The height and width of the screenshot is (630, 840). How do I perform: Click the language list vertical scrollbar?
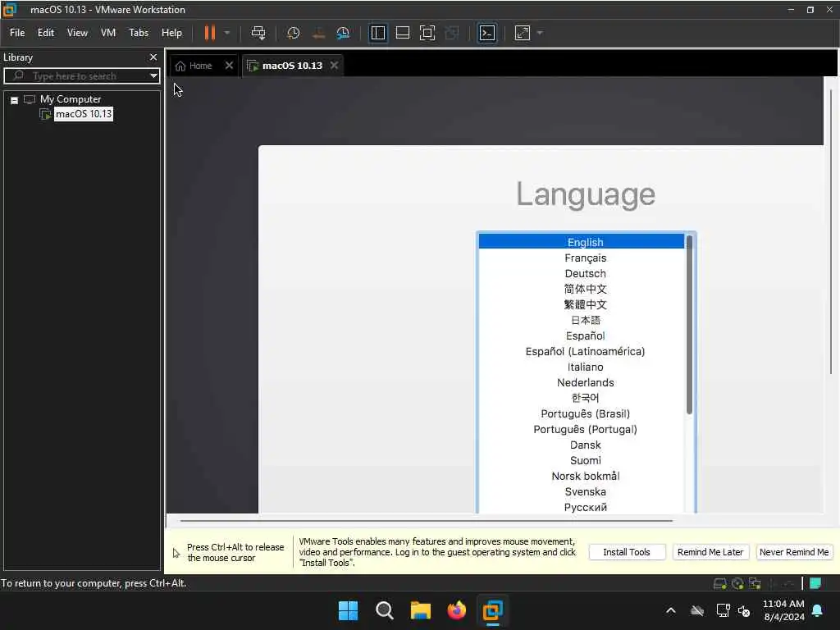[x=689, y=325]
